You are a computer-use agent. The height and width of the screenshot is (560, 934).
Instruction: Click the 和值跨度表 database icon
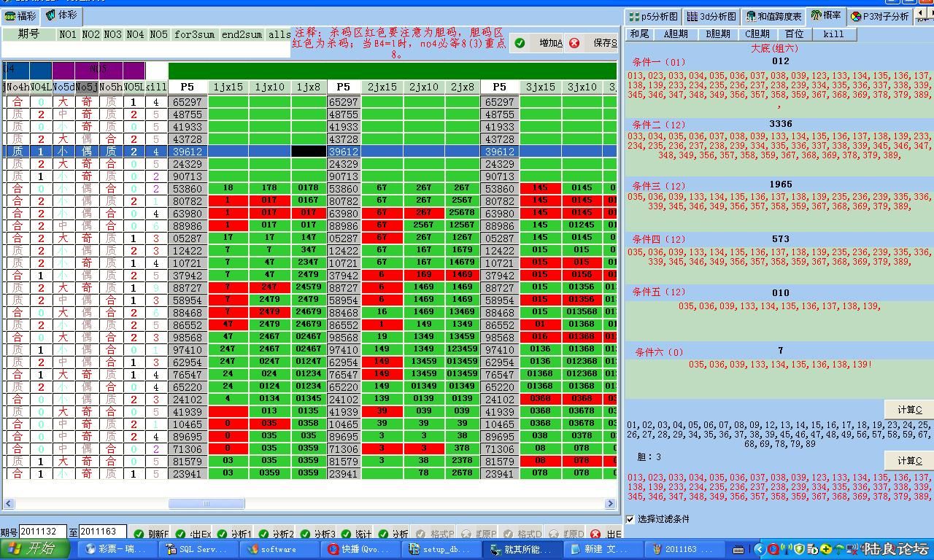[x=751, y=16]
